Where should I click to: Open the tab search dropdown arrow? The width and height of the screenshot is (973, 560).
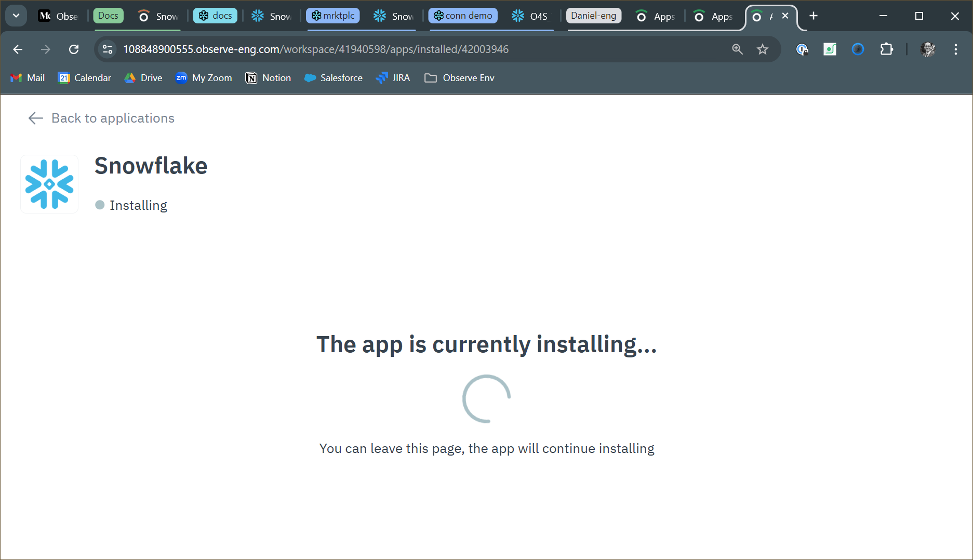(16, 16)
